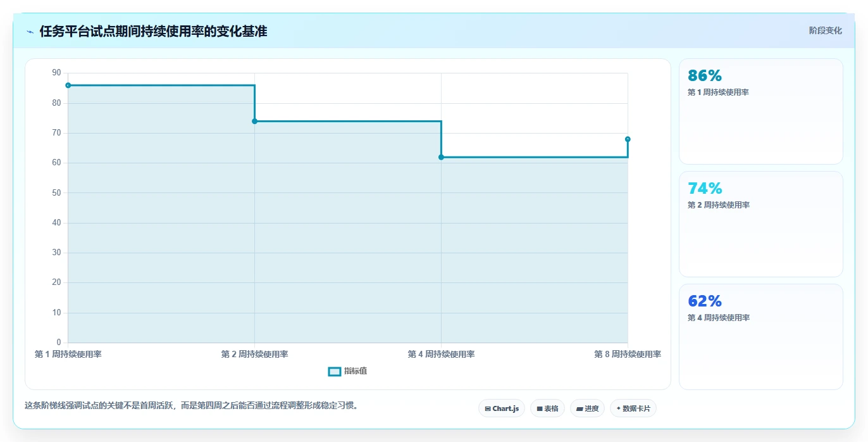Open the 86% week 1 stat card
The image size is (868, 442).
coord(760,111)
